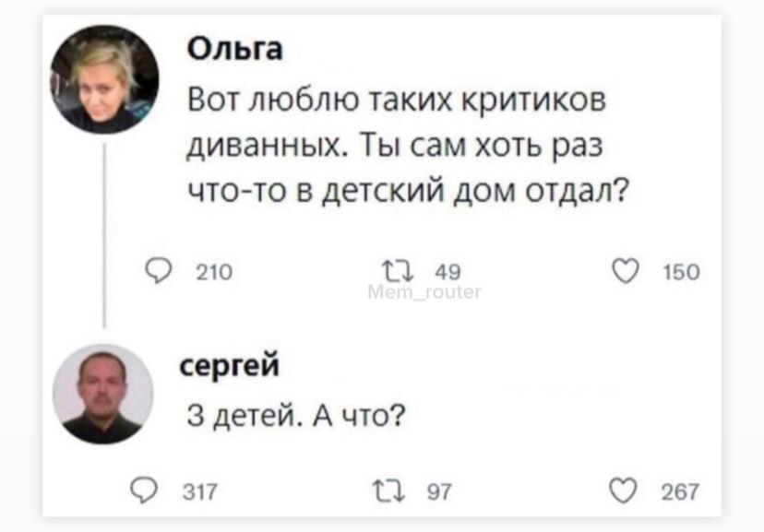Image resolution: width=764 pixels, height=532 pixels.
Task: Like Ольга's tweet with the heart icon
Action: click(x=626, y=271)
